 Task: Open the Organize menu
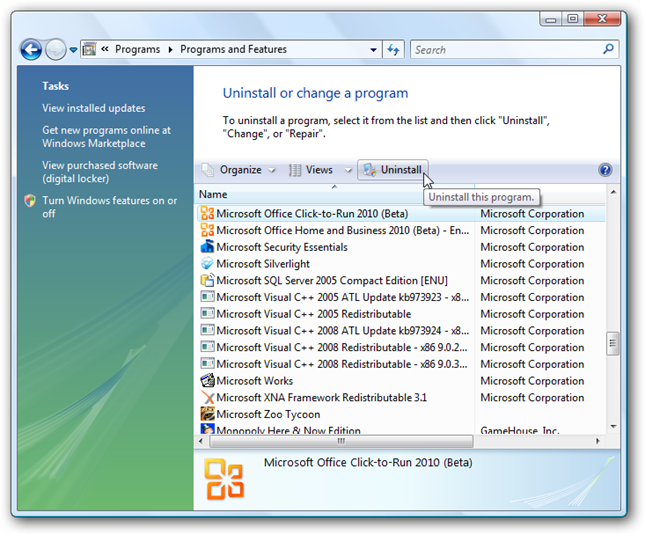click(241, 170)
